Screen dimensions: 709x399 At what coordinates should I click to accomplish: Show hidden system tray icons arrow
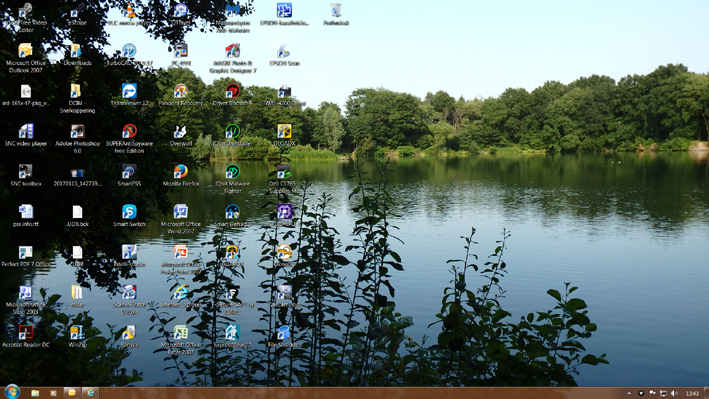[629, 393]
